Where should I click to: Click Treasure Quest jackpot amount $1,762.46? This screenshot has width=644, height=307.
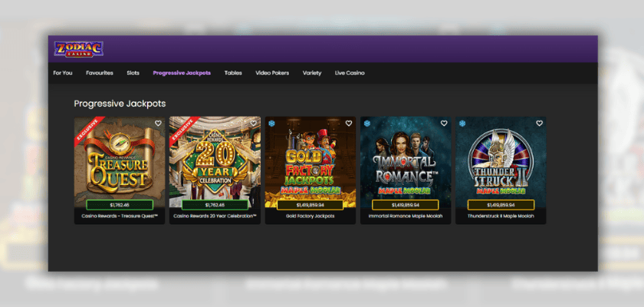pos(120,205)
